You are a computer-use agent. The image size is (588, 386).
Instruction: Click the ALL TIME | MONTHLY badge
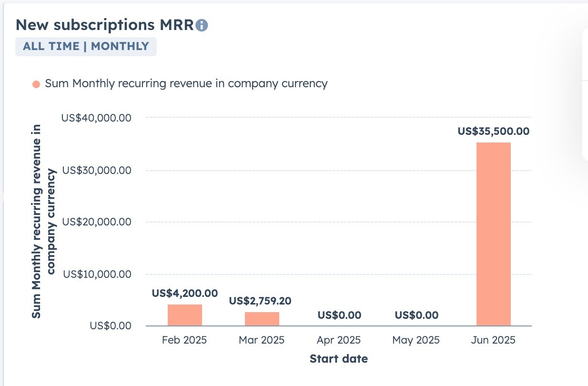(86, 47)
